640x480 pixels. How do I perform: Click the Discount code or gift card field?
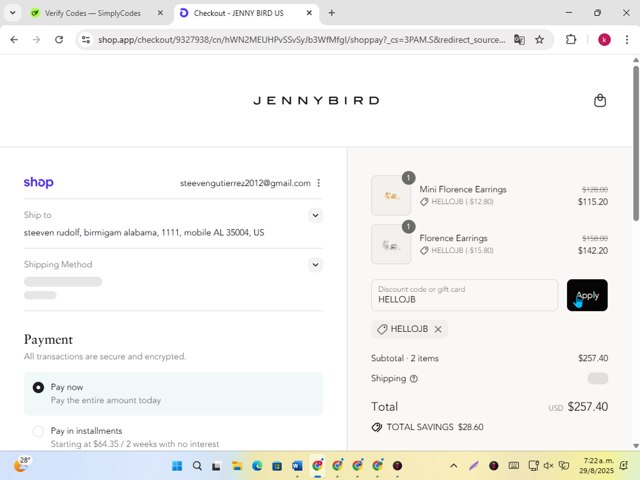pos(464,295)
